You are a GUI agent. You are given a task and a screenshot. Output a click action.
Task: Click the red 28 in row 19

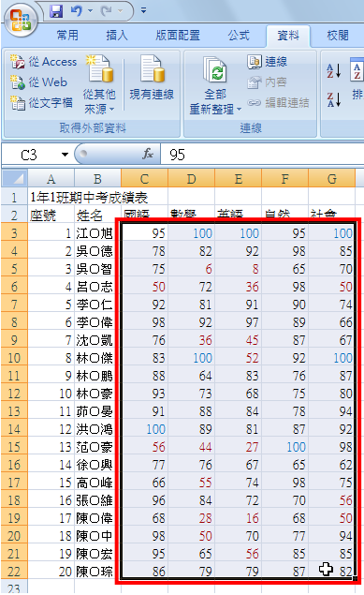(191, 518)
